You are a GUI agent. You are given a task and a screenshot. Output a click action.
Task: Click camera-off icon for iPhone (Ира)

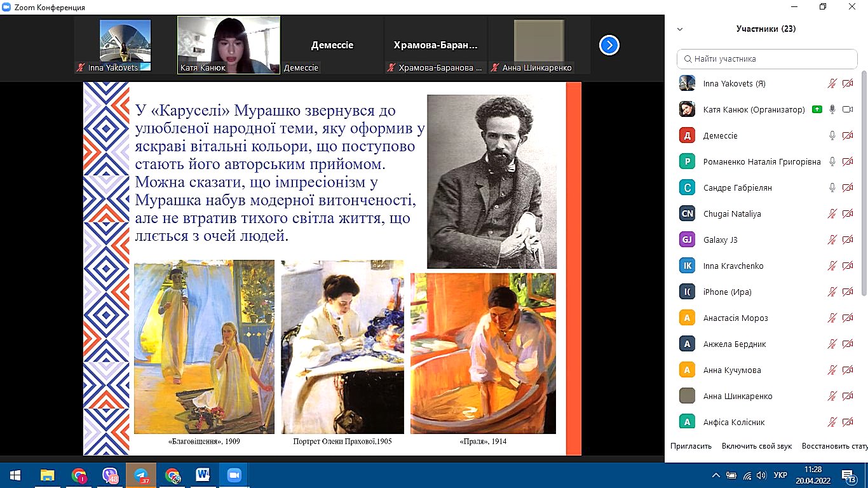pyautogui.click(x=848, y=292)
